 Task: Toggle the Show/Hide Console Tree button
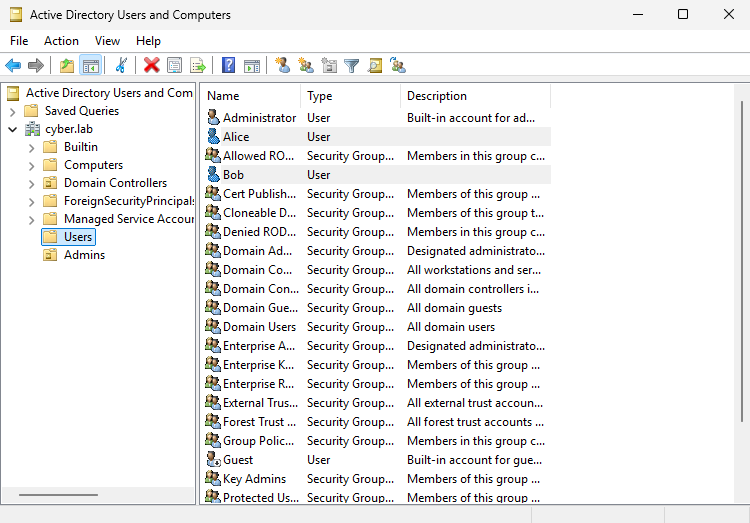coord(90,65)
